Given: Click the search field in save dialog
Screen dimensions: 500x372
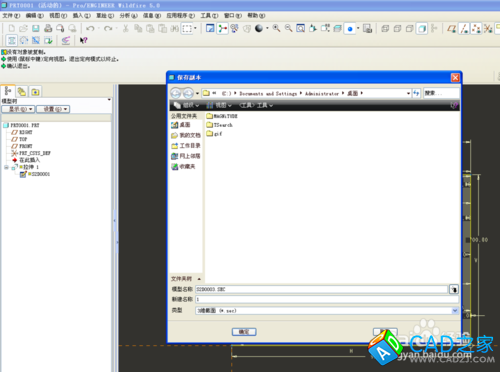Looking at the screenshot, I should [x=441, y=93].
